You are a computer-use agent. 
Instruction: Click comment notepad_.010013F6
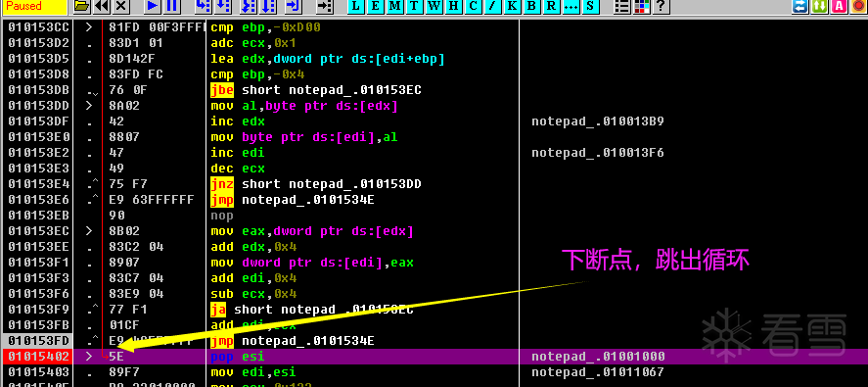[597, 152]
